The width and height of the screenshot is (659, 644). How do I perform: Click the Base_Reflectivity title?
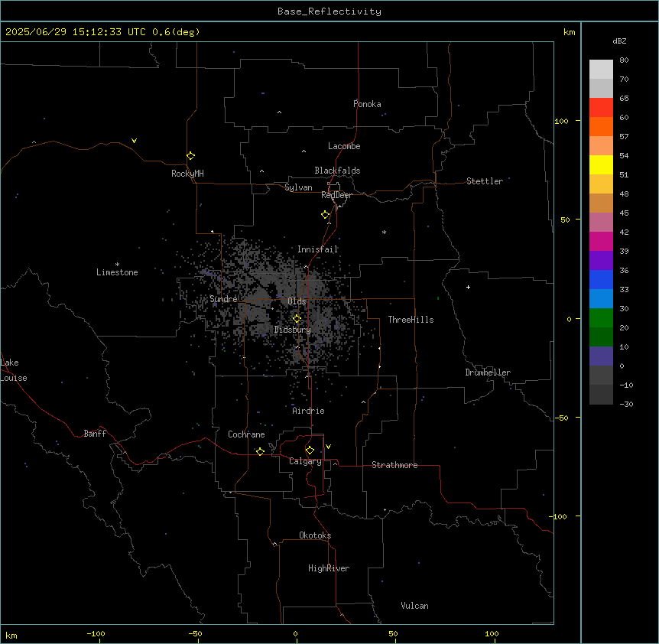click(x=329, y=11)
